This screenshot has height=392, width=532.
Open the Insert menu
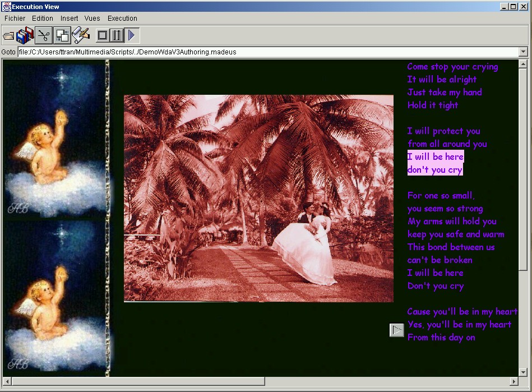pyautogui.click(x=69, y=19)
